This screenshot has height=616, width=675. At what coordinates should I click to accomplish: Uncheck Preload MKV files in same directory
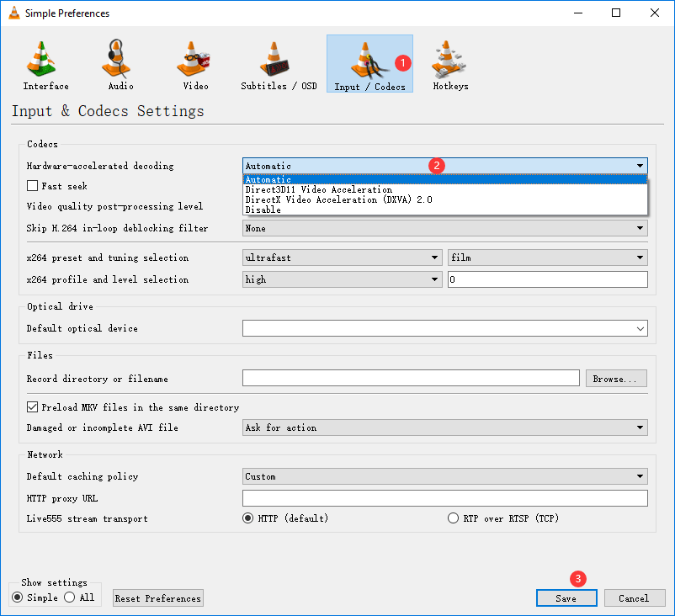[x=32, y=407]
